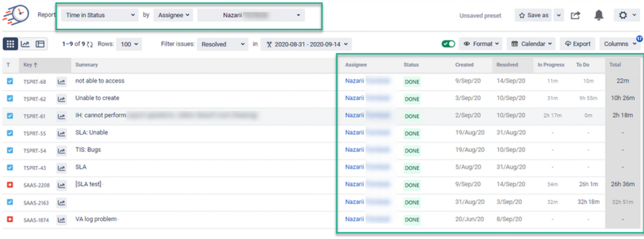This screenshot has width=644, height=239.
Task: Open chart icon for TSPRT-54
Action: (x=61, y=151)
